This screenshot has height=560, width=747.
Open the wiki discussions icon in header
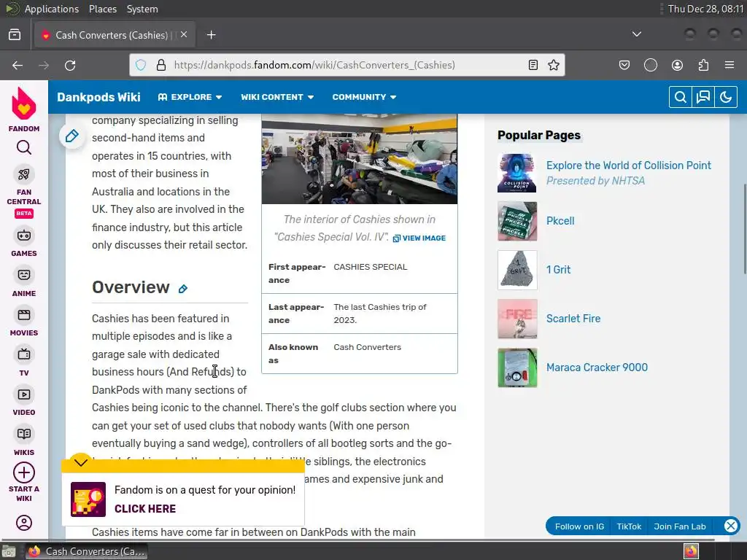click(703, 97)
